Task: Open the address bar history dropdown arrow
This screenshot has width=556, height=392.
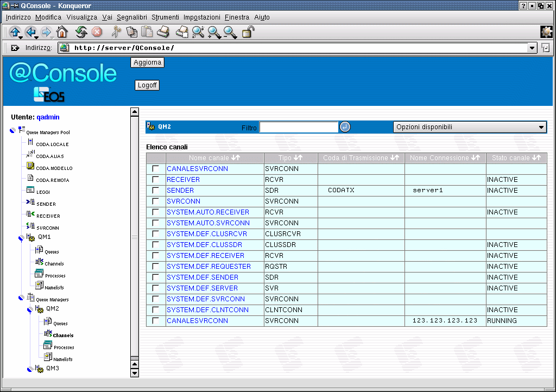Action: click(x=532, y=48)
